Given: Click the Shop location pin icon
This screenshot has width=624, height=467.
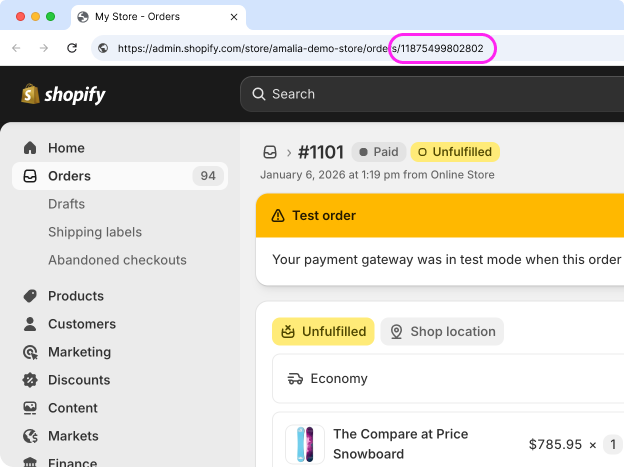Looking at the screenshot, I should point(396,332).
